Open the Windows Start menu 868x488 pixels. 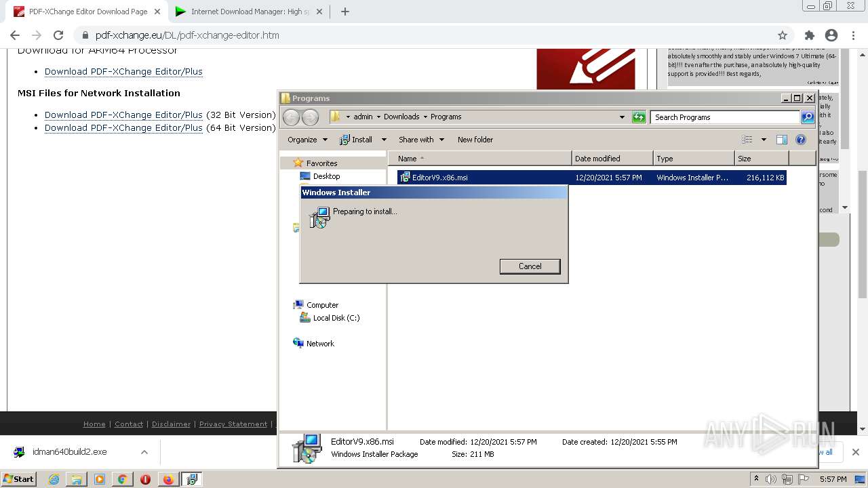tap(18, 479)
